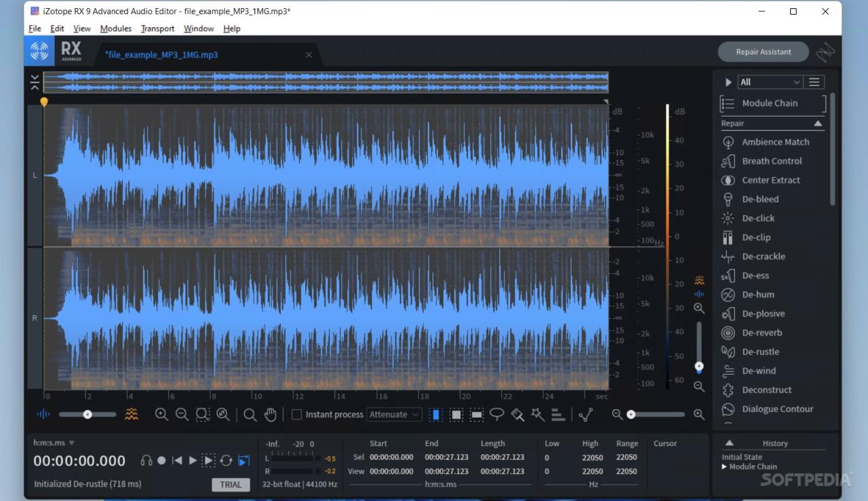The width and height of the screenshot is (868, 501).
Task: Toggle the Frequency selection tool
Action: pos(477,414)
